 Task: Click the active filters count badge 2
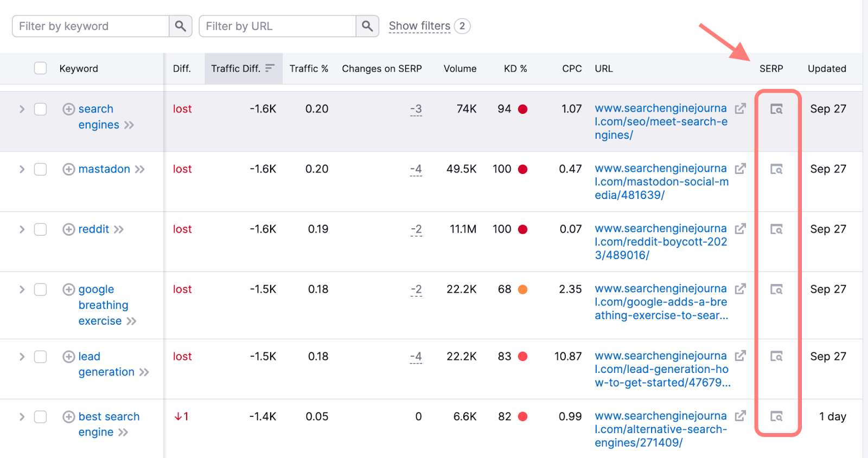462,26
